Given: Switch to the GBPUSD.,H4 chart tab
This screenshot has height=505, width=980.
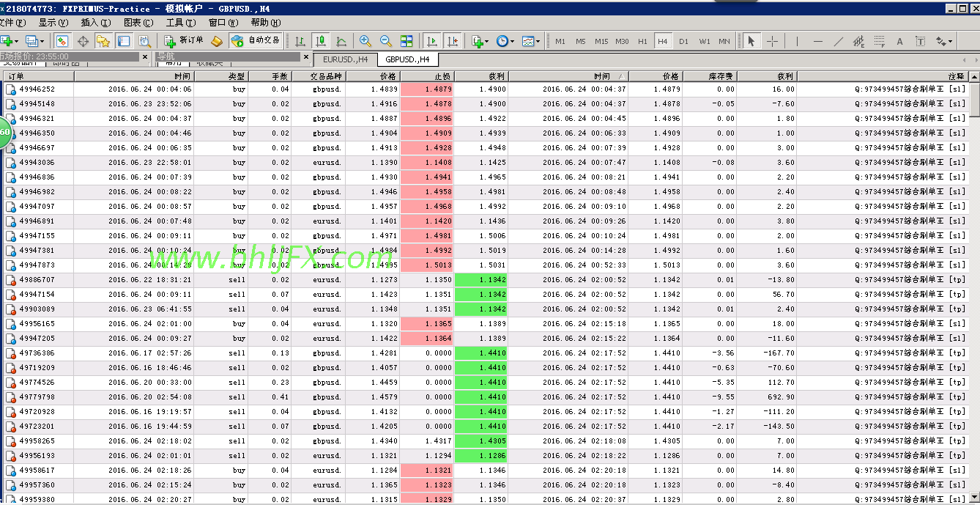Looking at the screenshot, I should (407, 59).
